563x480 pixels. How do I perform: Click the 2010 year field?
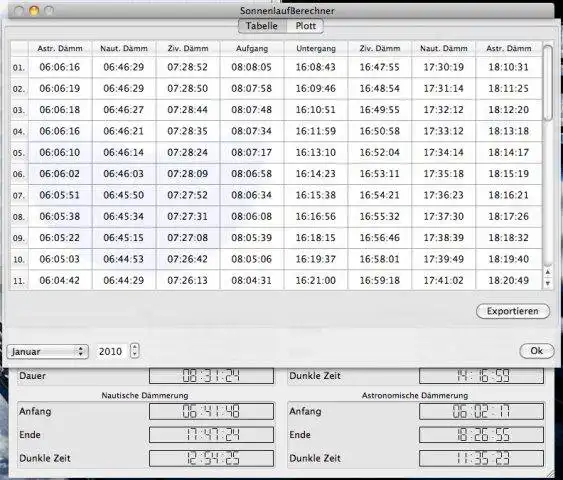111,351
